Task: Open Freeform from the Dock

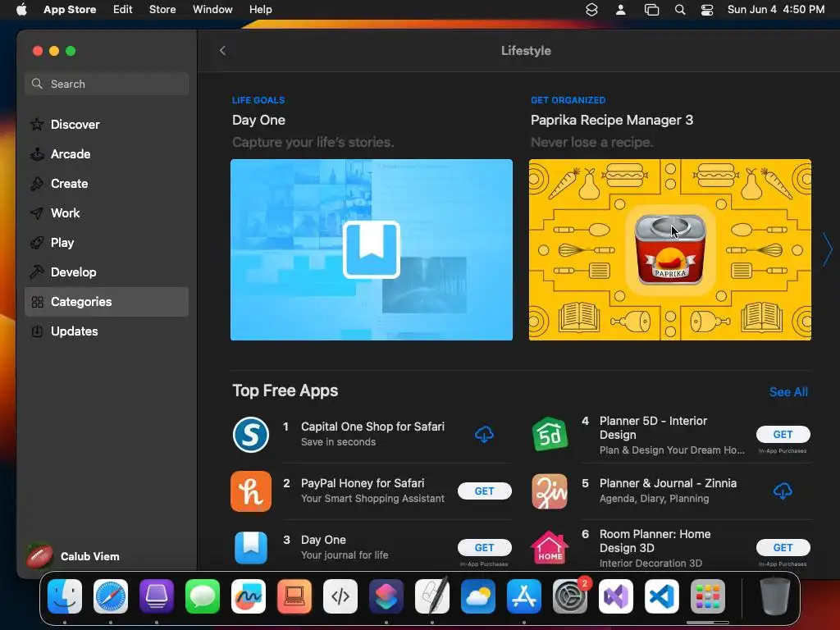Action: [249, 596]
